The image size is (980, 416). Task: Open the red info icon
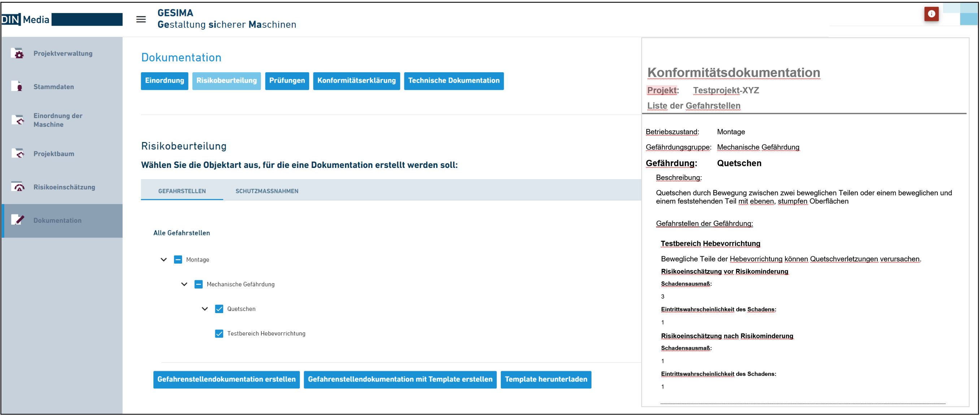click(931, 14)
